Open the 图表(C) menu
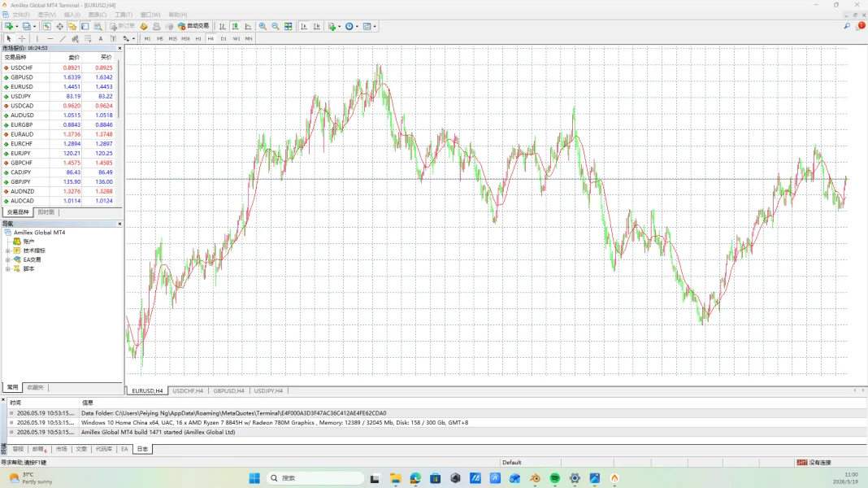868x488 pixels. point(98,15)
